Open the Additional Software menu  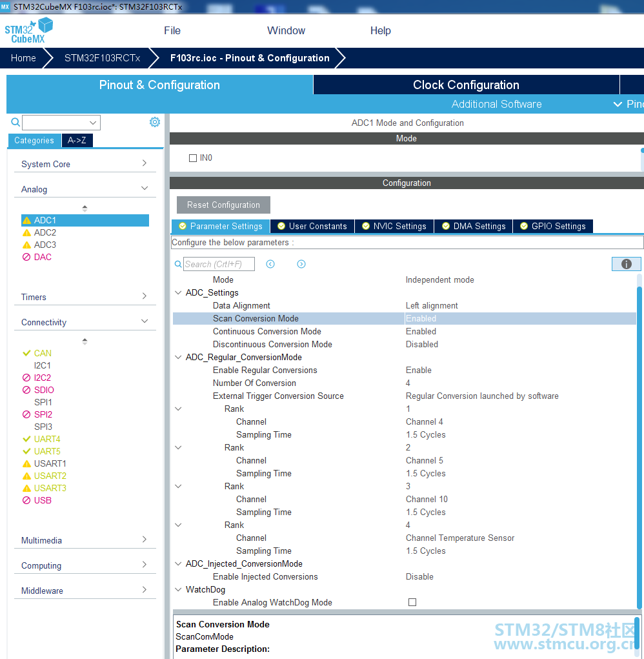496,104
